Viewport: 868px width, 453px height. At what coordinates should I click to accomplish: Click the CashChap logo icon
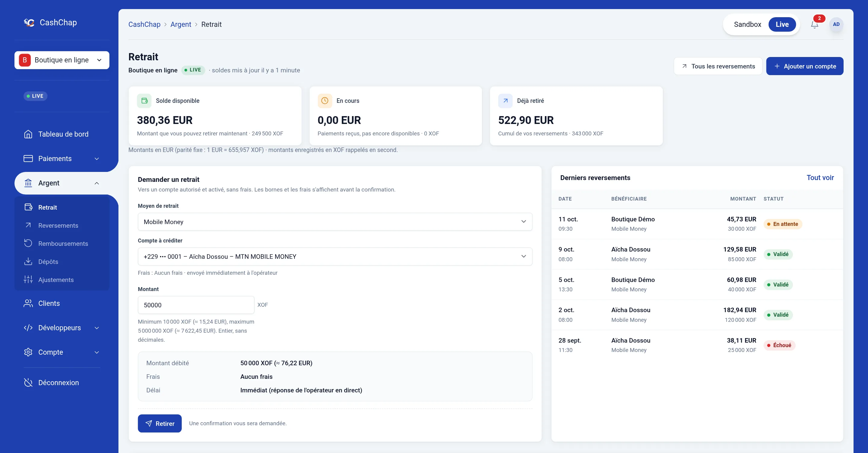tap(29, 22)
